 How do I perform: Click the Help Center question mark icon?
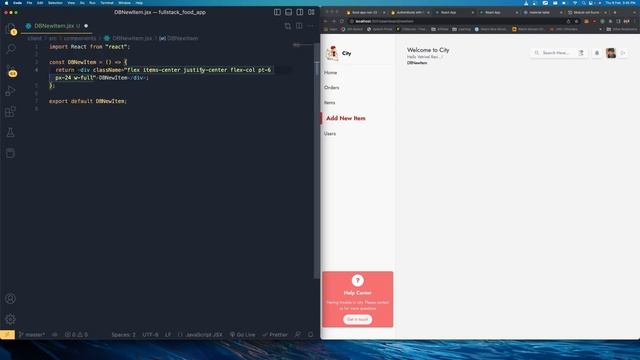pyautogui.click(x=358, y=280)
